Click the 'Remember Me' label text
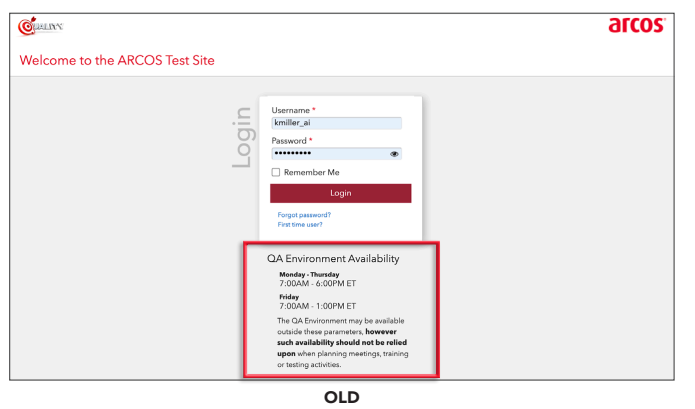The image size is (695, 409). click(312, 172)
